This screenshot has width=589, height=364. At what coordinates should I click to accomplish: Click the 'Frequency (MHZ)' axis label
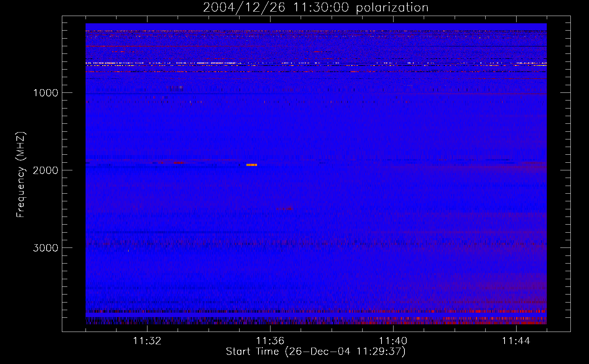pyautogui.click(x=21, y=175)
